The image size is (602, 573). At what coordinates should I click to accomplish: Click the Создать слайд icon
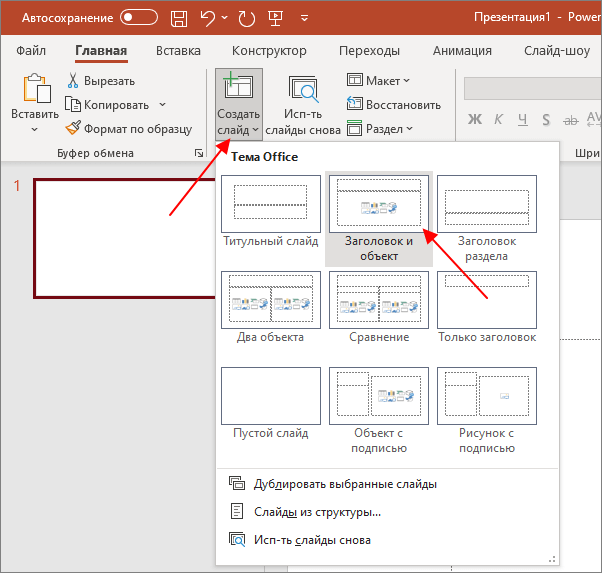(x=238, y=87)
